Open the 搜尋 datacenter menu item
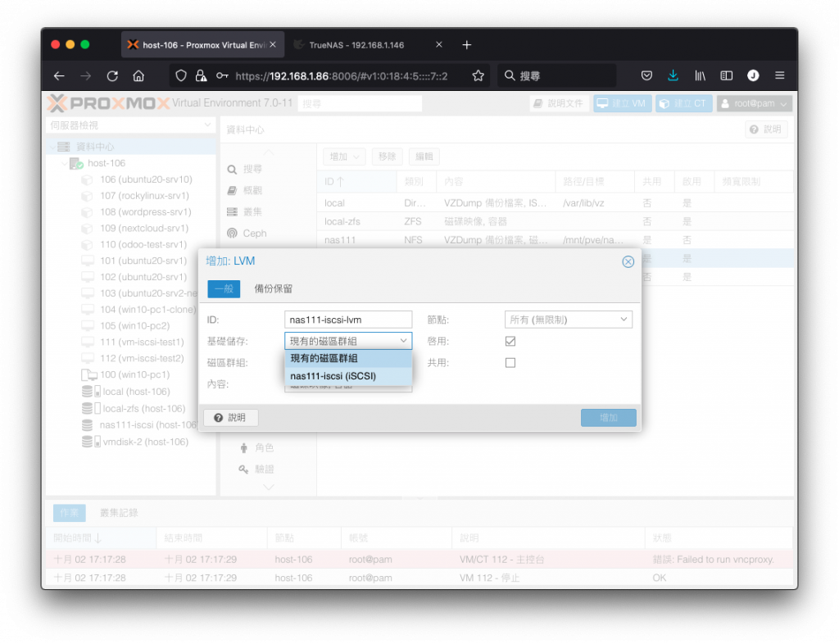839x644 pixels. 252,169
